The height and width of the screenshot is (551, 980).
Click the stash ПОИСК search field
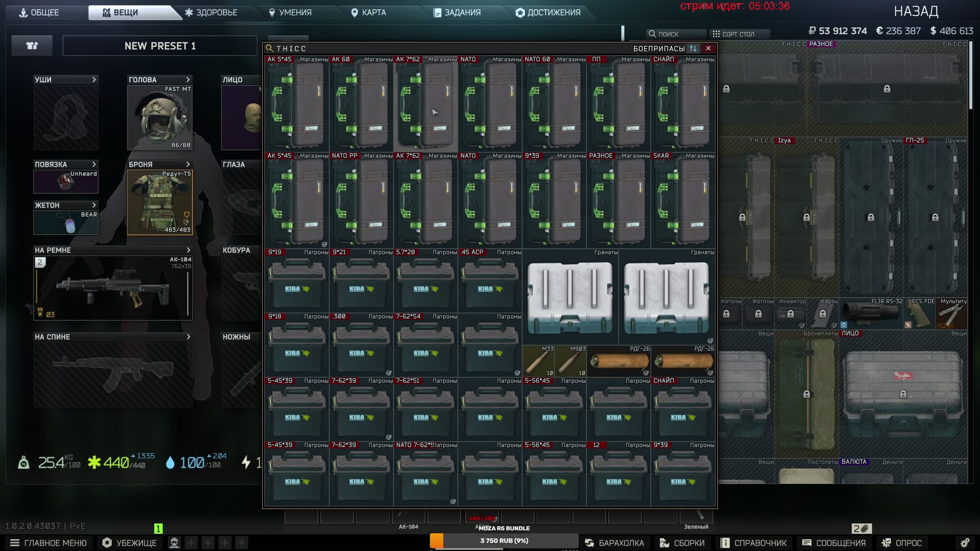(x=676, y=34)
